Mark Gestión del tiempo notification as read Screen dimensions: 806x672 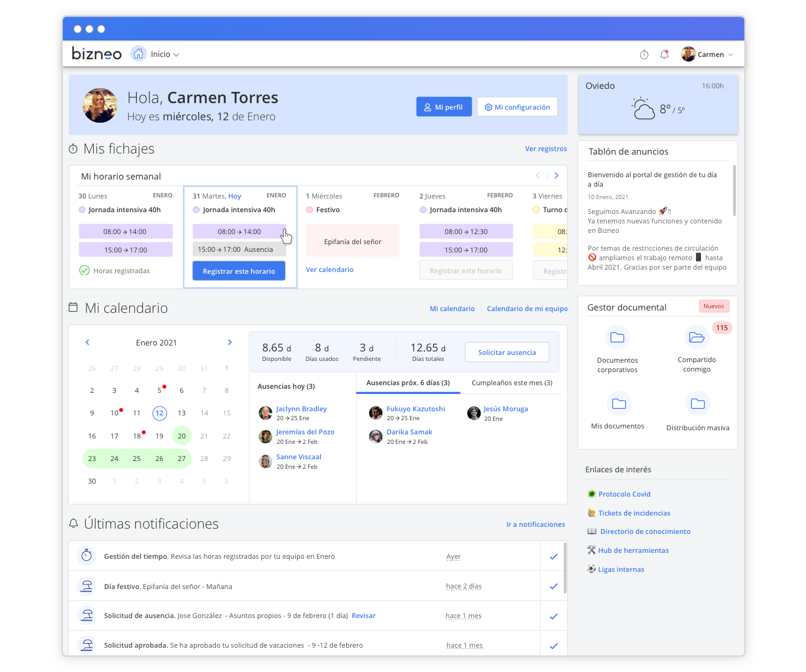point(554,556)
